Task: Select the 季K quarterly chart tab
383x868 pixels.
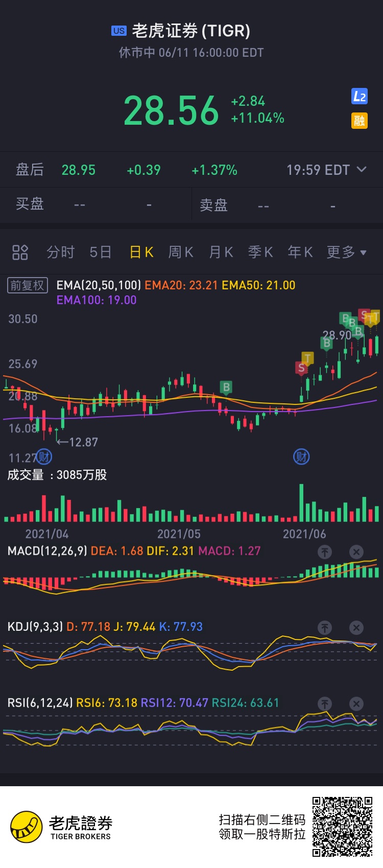Action: point(260,252)
